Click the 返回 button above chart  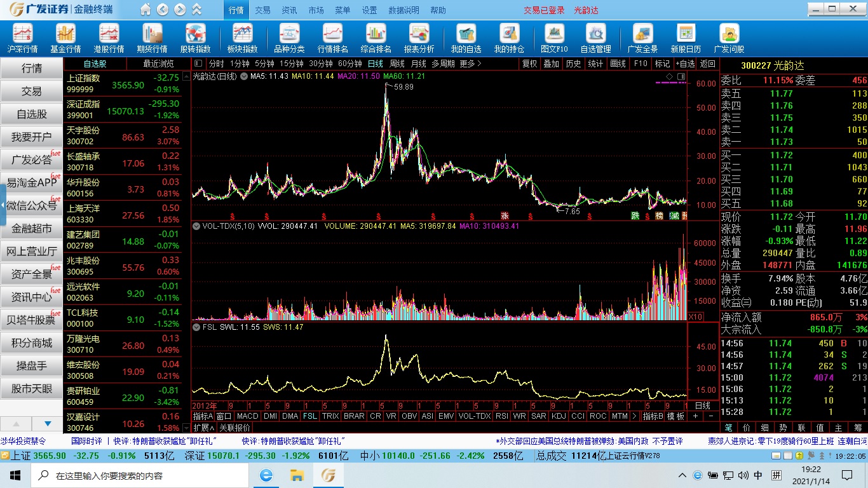pyautogui.click(x=708, y=64)
